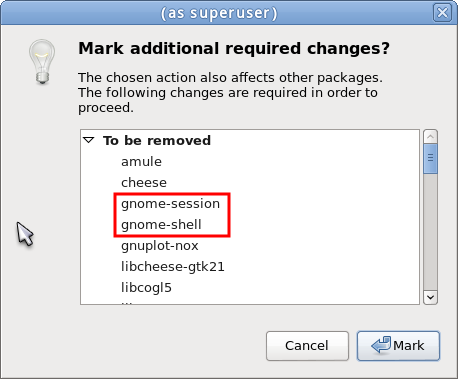This screenshot has width=458, height=379.
Task: Click the lightbulb hint icon
Action: 42,62
